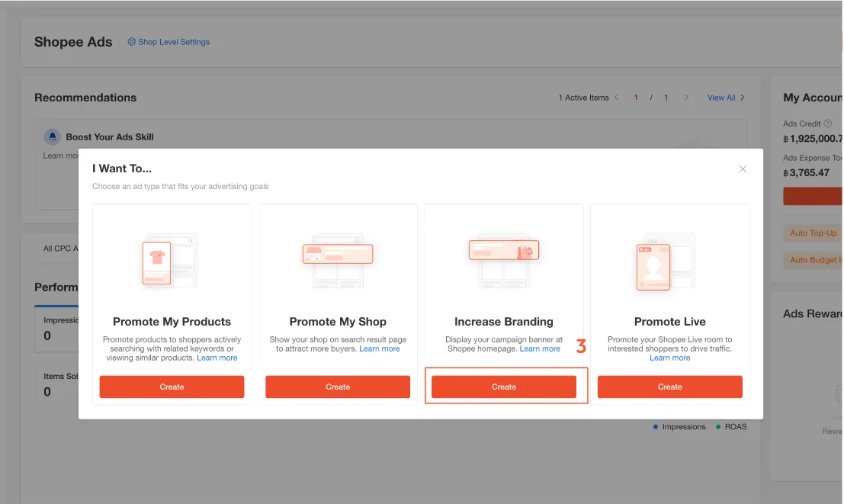The height and width of the screenshot is (504, 844).
Task: Click the Promote My Shop illustration
Action: click(338, 261)
